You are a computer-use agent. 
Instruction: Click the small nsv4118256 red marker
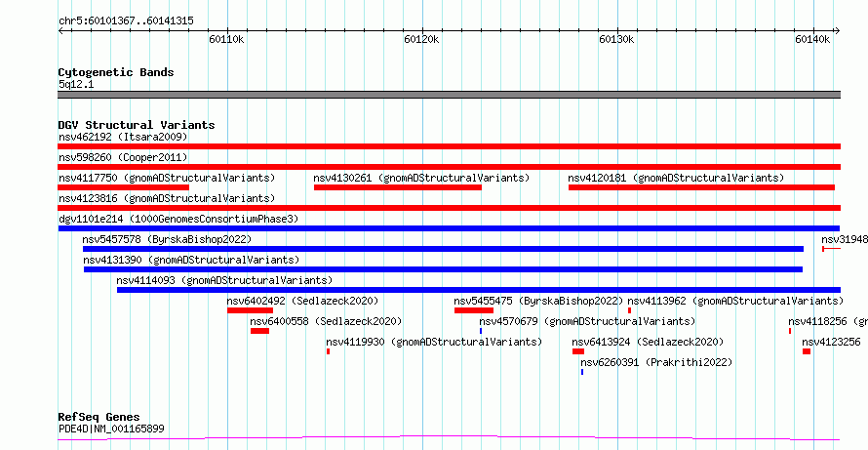point(790,331)
